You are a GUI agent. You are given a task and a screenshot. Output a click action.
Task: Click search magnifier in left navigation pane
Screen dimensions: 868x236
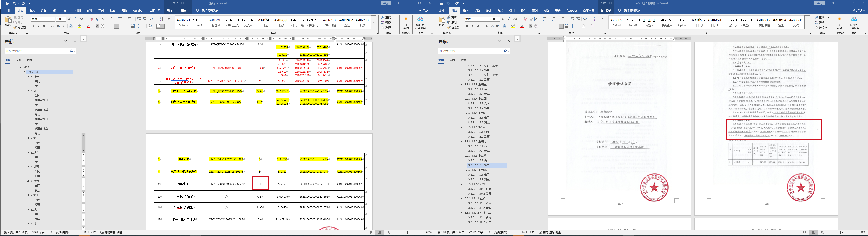[x=71, y=51]
